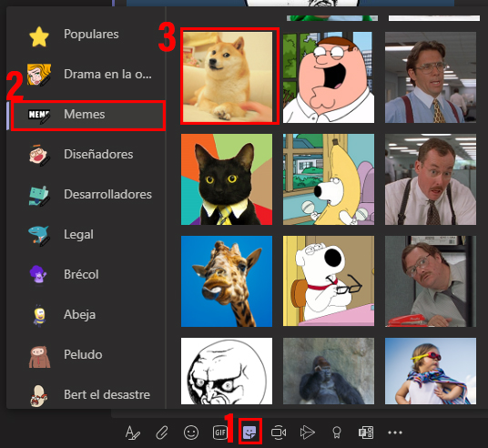This screenshot has width=488, height=448.
Task: Click the Attach file paperclip icon
Action: (x=162, y=433)
